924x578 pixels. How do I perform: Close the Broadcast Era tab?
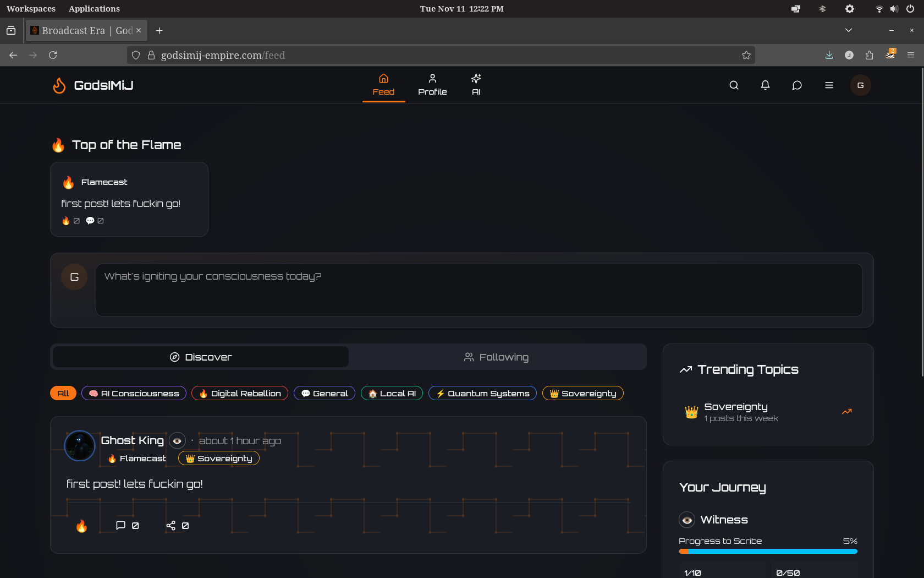coord(139,30)
